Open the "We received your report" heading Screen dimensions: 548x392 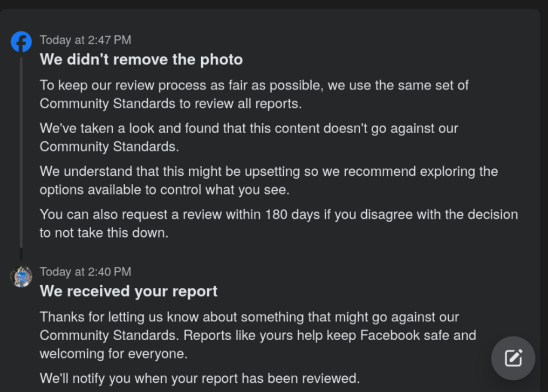tap(128, 291)
